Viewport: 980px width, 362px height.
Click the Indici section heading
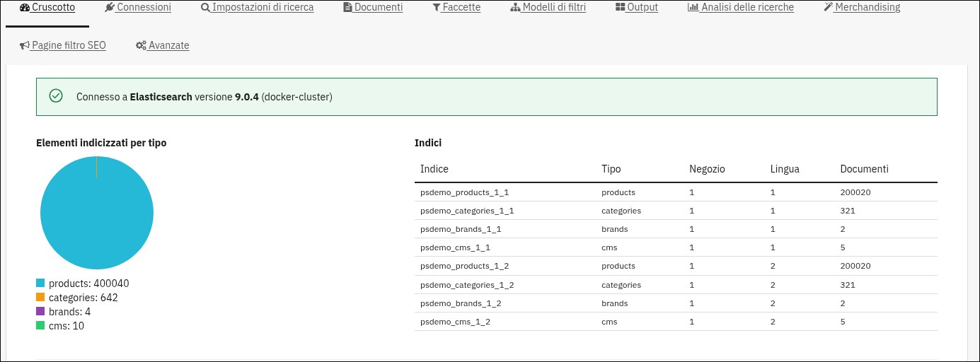coord(428,143)
